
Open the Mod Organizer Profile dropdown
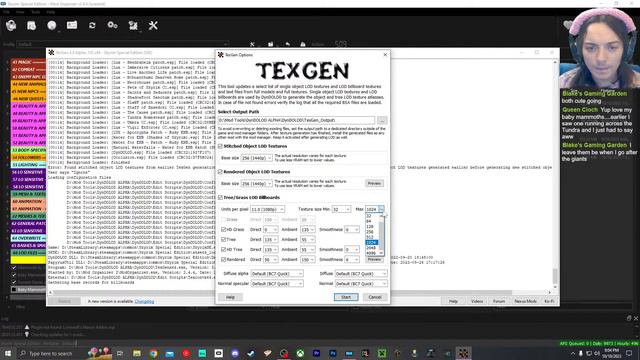(x=122, y=44)
